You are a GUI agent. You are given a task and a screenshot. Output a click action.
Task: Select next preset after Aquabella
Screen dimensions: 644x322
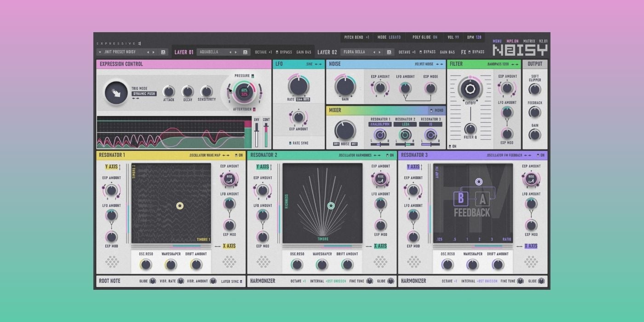coord(236,52)
